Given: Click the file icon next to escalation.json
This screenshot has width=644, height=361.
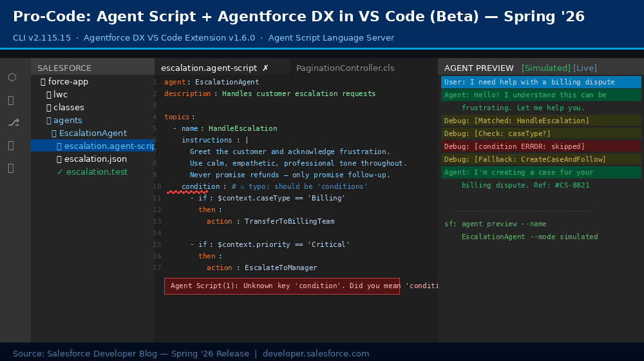Looking at the screenshot, I should pos(59,159).
